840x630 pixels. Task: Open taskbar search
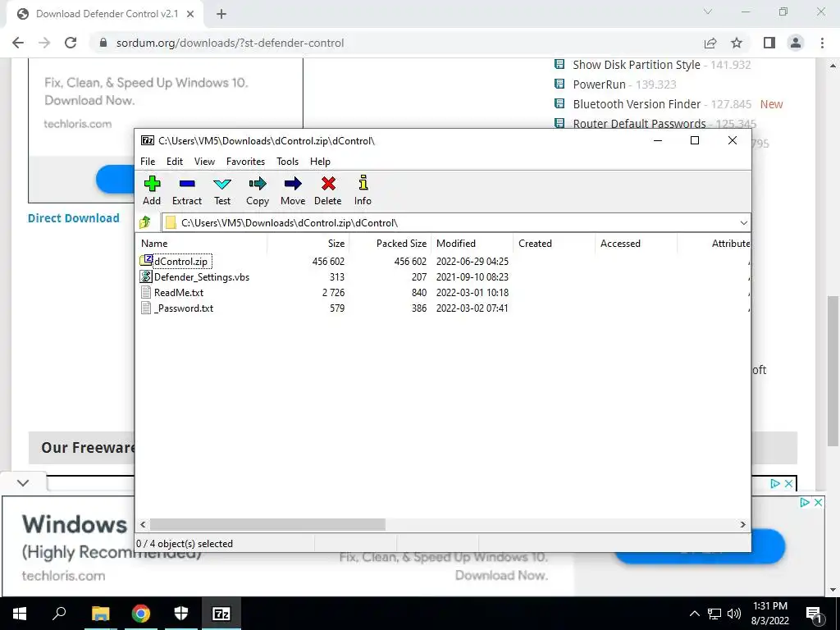59,613
